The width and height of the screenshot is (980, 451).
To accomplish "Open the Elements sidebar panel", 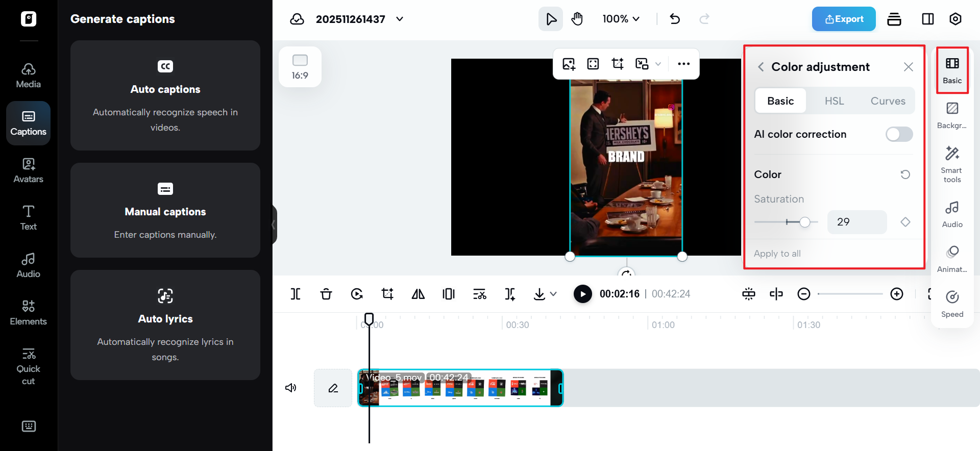I will click(29, 313).
